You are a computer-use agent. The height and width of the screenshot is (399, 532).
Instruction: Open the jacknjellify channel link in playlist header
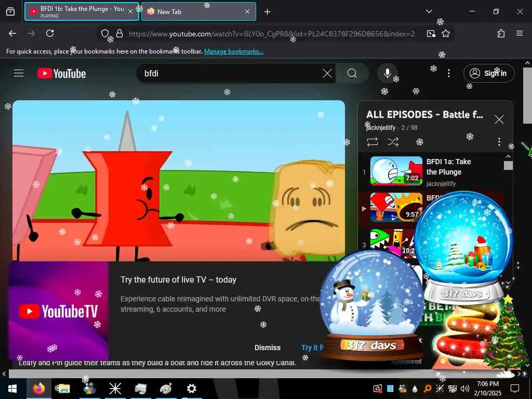pos(381,128)
